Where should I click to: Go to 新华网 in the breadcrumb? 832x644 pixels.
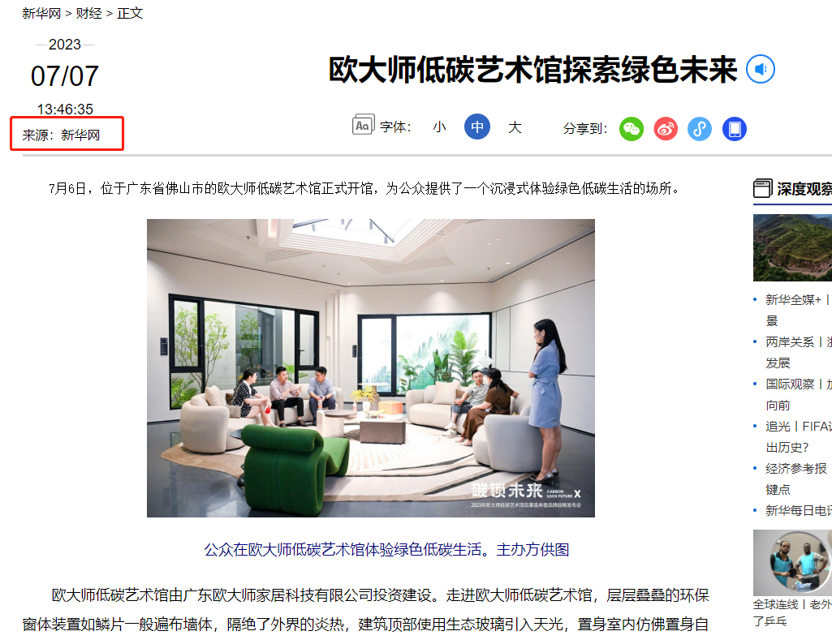[41, 13]
